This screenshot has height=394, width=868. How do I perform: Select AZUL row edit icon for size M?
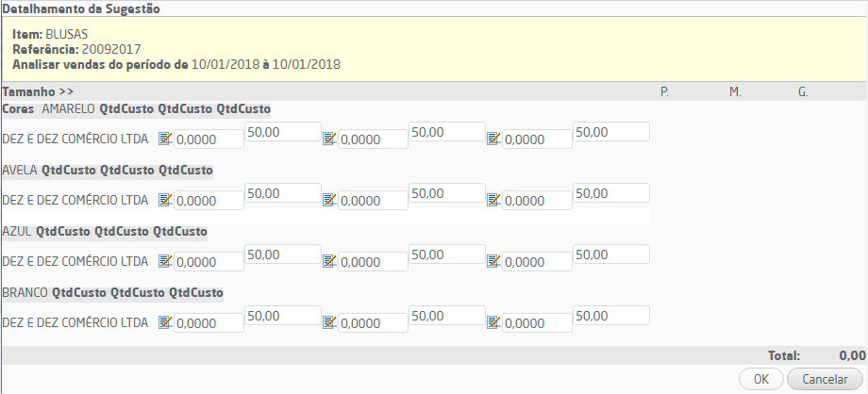click(329, 261)
